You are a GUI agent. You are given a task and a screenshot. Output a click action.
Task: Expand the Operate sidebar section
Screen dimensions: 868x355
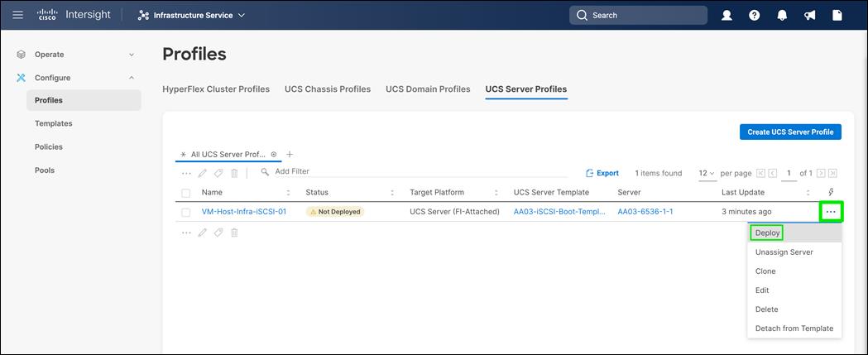[132, 55]
